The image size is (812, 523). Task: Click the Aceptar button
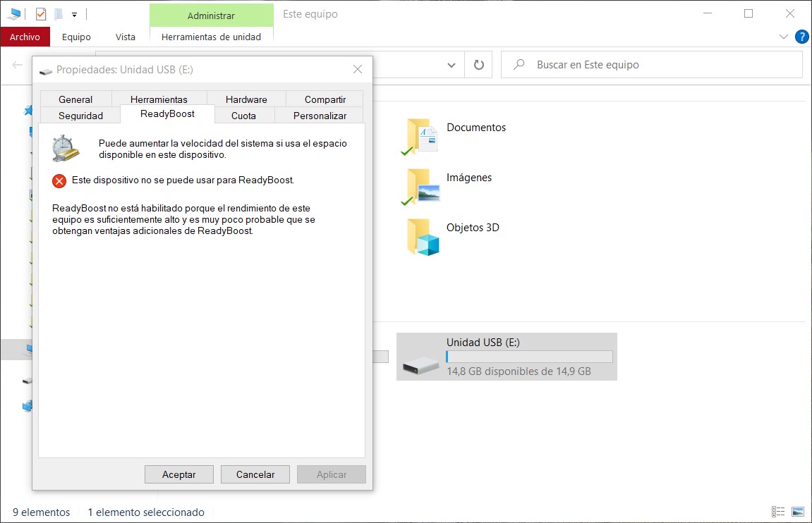click(x=179, y=474)
